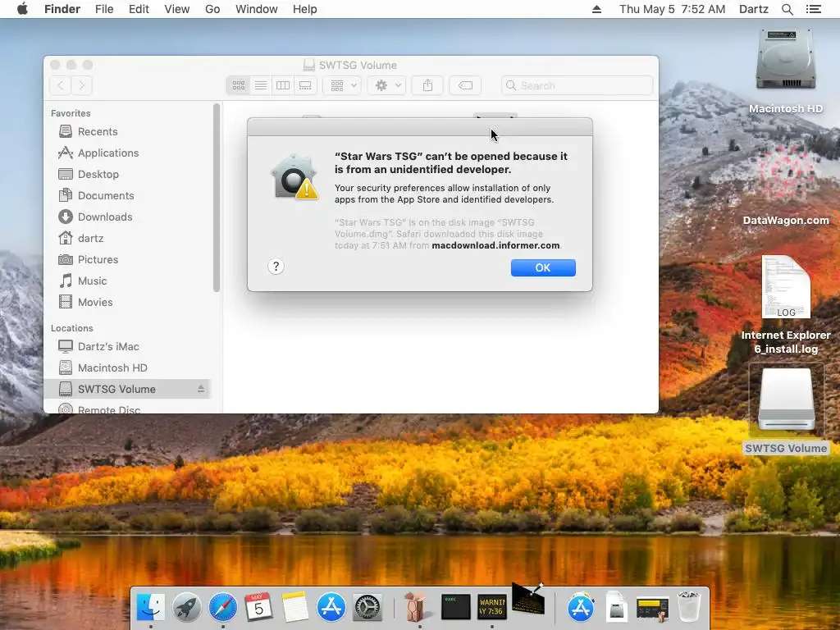The image size is (840, 630).
Task: Click OK in the unidentified developer alert
Action: click(x=543, y=268)
